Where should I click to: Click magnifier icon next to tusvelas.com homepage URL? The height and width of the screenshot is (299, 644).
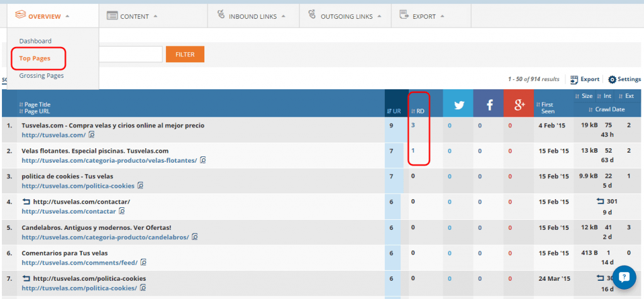click(91, 135)
